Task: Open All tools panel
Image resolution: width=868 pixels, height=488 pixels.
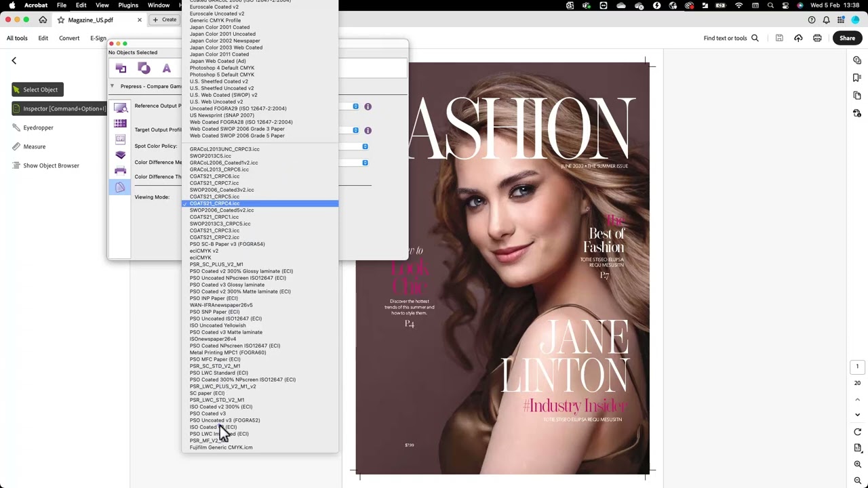Action: (x=17, y=38)
